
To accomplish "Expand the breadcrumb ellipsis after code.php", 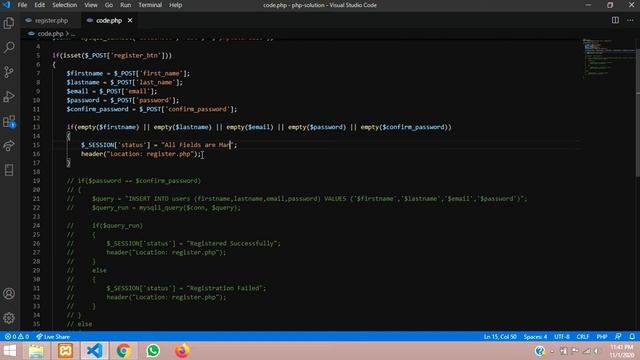I will (73, 34).
